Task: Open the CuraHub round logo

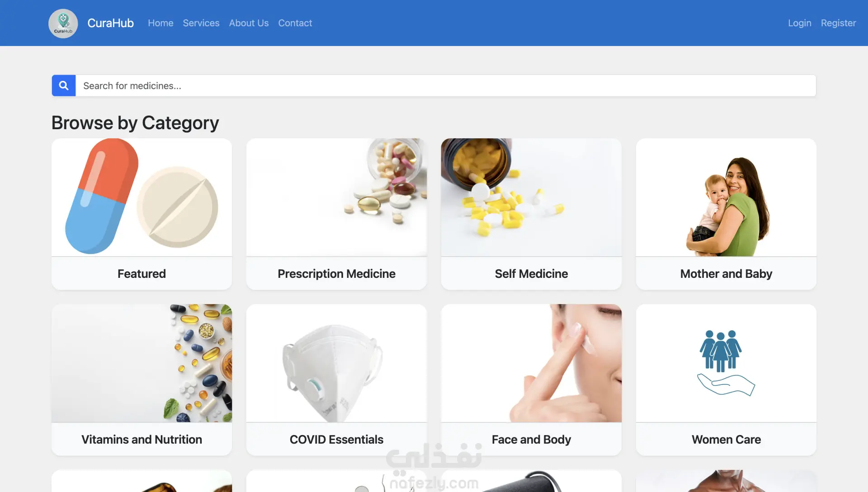Action: tap(63, 23)
